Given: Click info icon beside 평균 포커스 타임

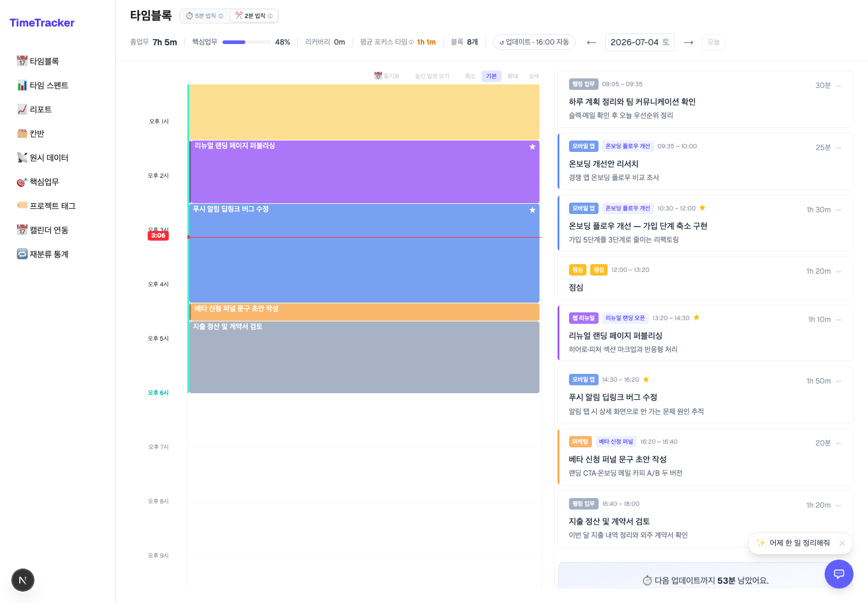Looking at the screenshot, I should (x=411, y=42).
